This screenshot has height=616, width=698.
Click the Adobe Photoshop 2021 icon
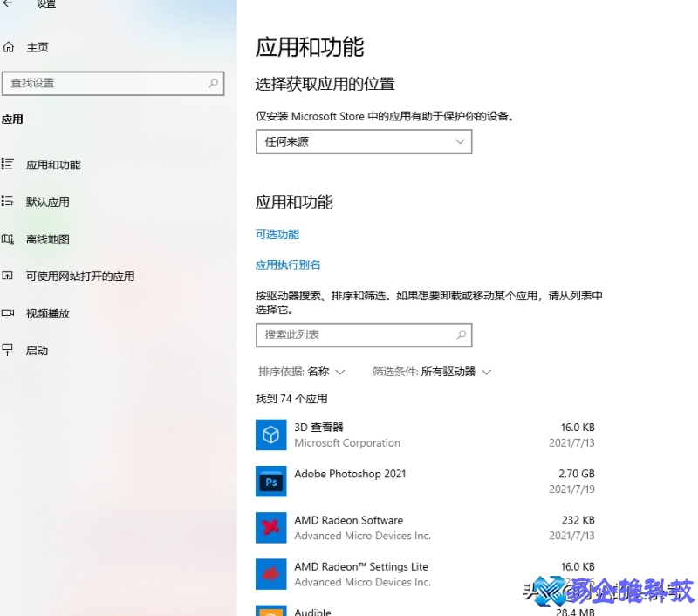pos(270,481)
